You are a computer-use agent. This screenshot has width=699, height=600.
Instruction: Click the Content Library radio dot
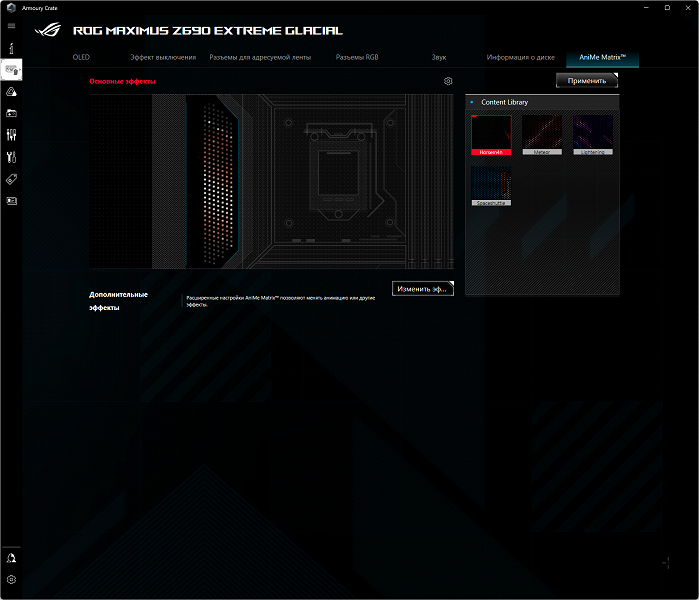pyautogui.click(x=472, y=102)
